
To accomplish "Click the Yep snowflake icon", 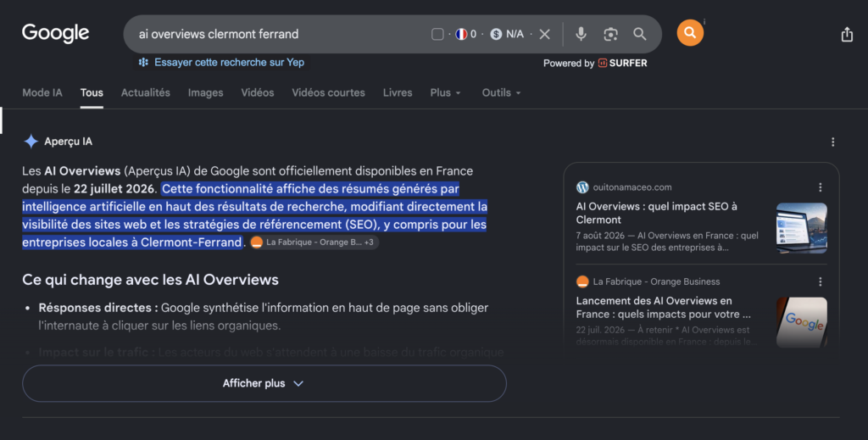I will point(143,63).
